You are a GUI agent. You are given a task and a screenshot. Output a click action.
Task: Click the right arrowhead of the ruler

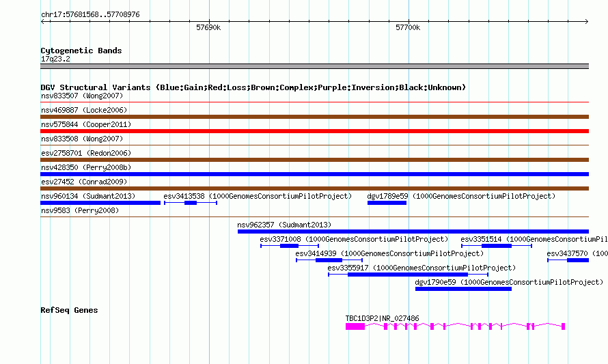(x=587, y=21)
